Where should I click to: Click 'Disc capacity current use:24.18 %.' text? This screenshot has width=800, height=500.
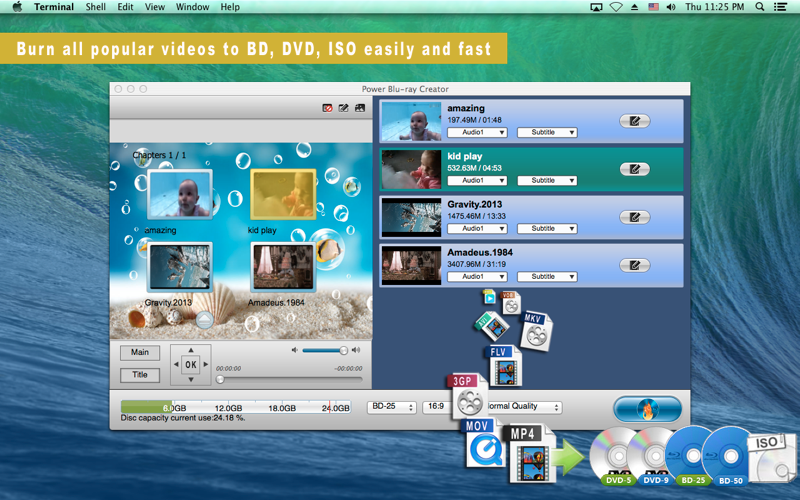(183, 418)
